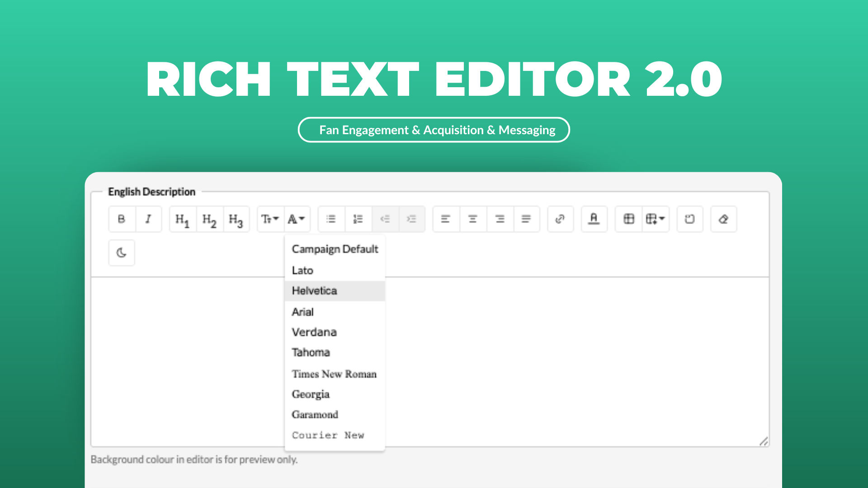Viewport: 868px width, 488px height.
Task: Expand the table options dropdown
Action: (x=655, y=219)
